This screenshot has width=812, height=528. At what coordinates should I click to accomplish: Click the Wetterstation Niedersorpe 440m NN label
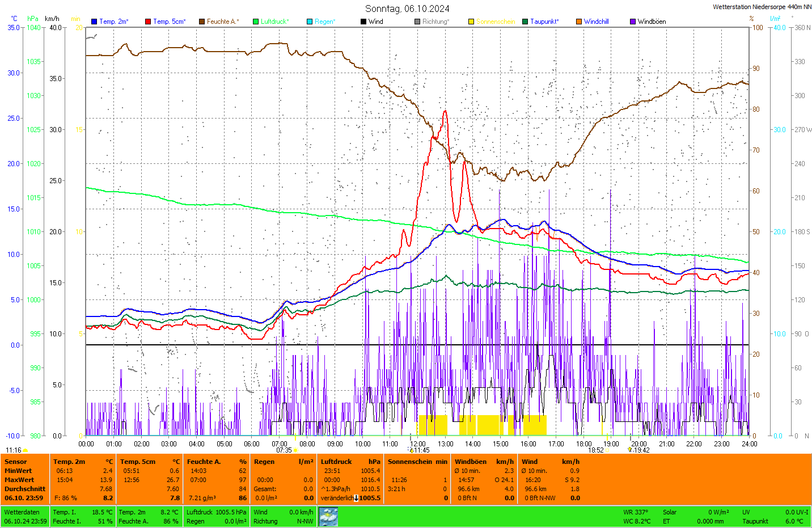point(762,7)
